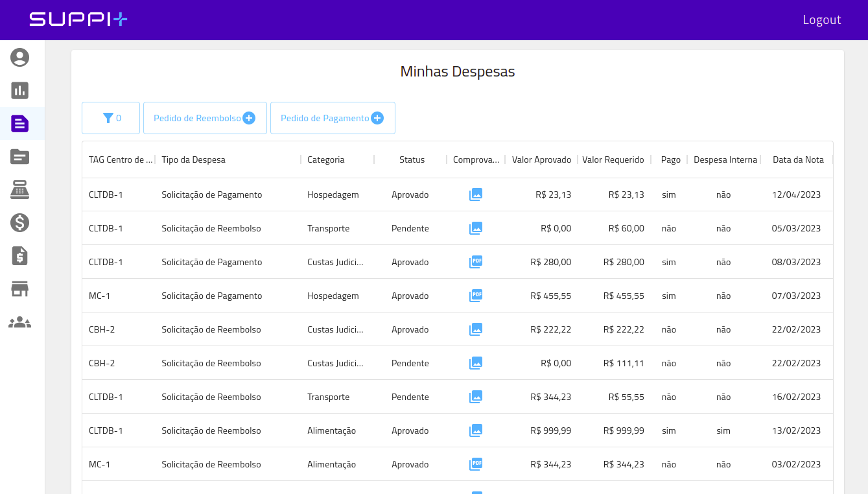Image resolution: width=868 pixels, height=494 pixels.
Task: Open the people group sidebar icon
Action: tap(20, 322)
